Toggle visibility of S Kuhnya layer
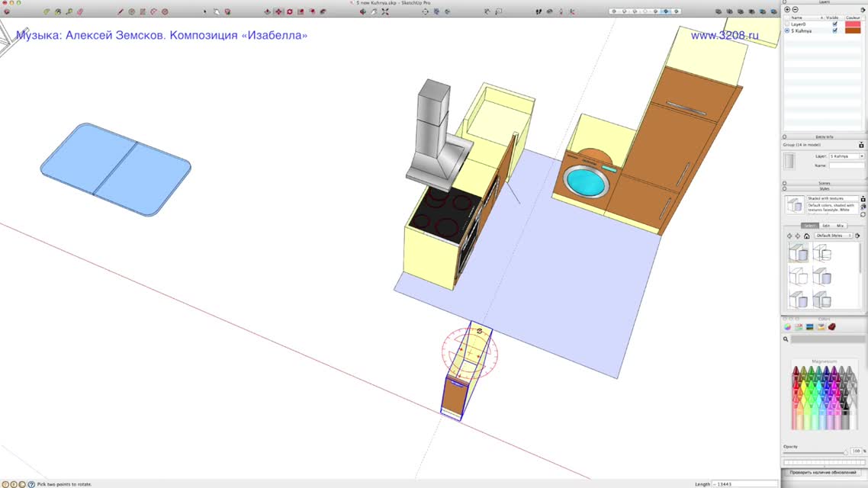This screenshot has width=868, height=488. point(834,31)
